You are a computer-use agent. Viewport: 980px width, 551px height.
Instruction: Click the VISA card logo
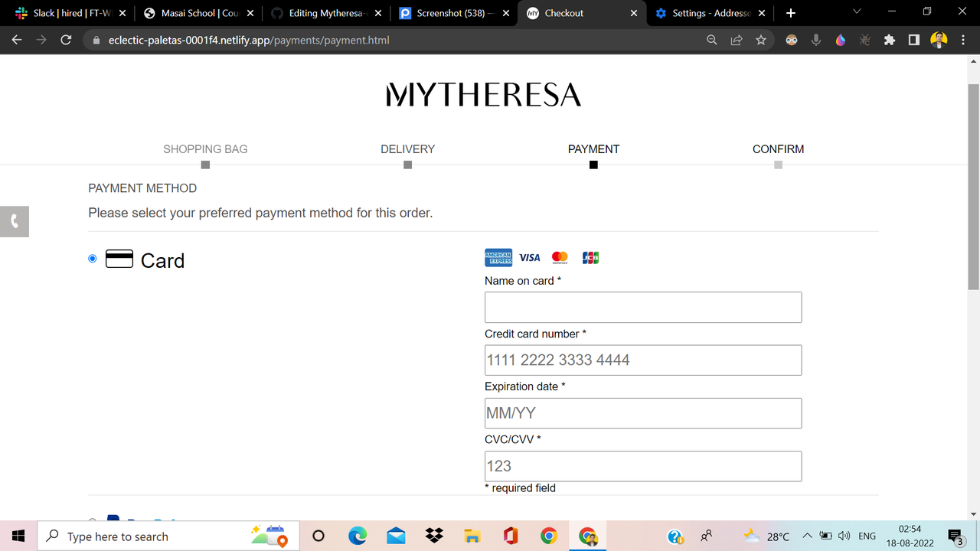530,258
